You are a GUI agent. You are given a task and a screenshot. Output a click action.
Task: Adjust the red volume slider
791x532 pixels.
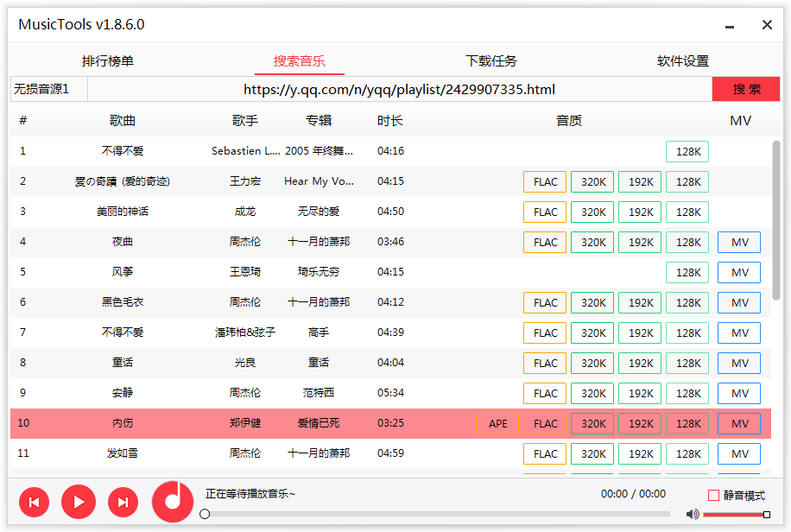pyautogui.click(x=734, y=515)
